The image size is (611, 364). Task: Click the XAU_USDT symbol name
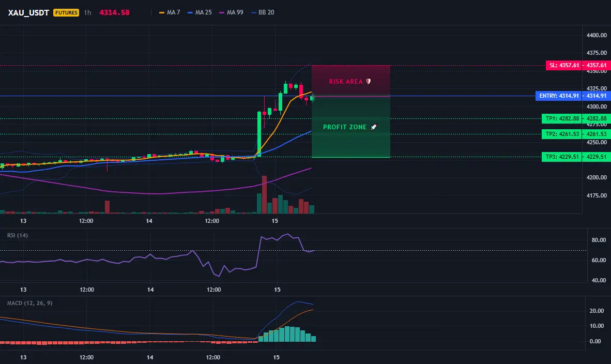28,12
